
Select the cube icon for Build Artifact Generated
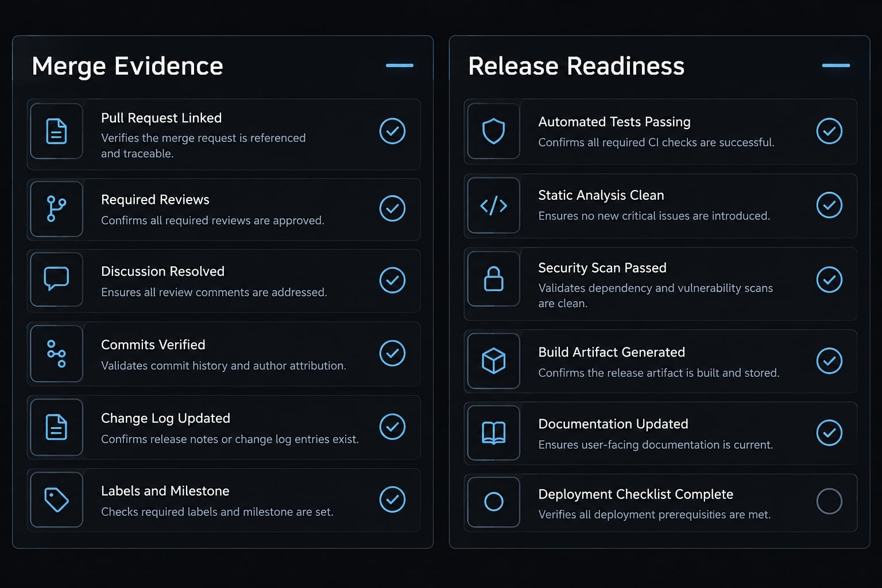coord(494,361)
